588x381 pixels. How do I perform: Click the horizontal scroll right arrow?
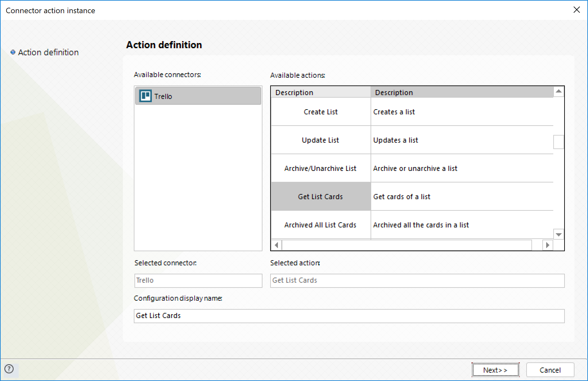(547, 245)
